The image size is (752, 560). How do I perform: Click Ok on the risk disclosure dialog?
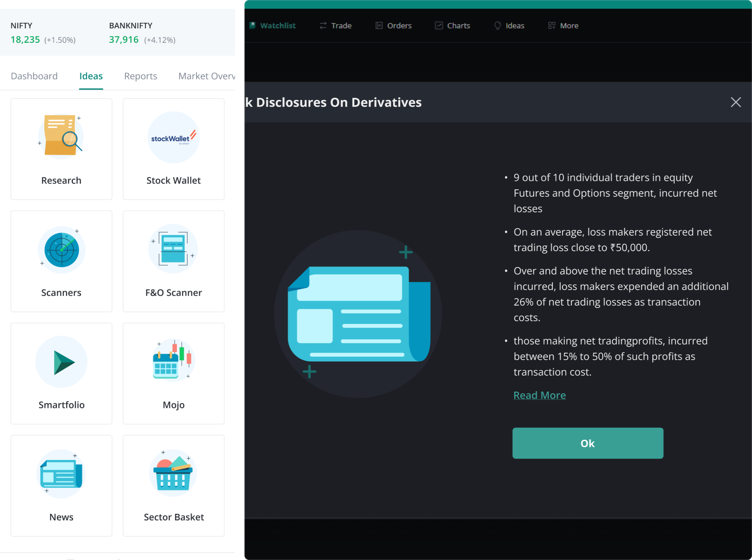pyautogui.click(x=587, y=443)
